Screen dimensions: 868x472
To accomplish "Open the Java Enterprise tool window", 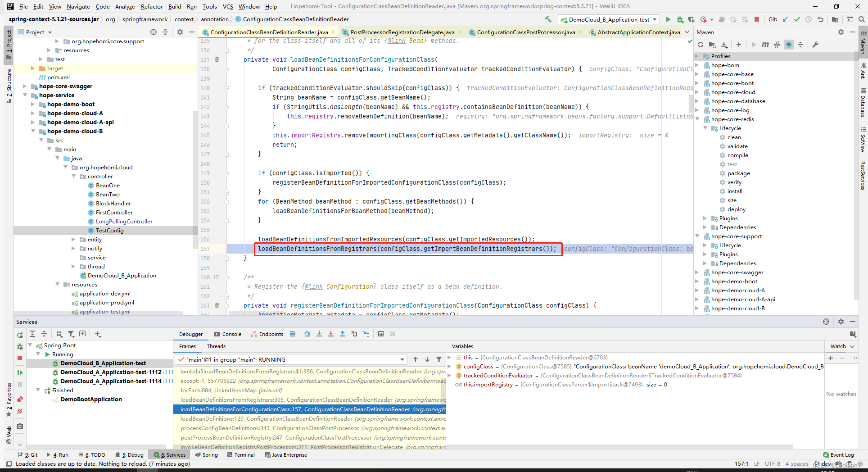I will click(286, 455).
